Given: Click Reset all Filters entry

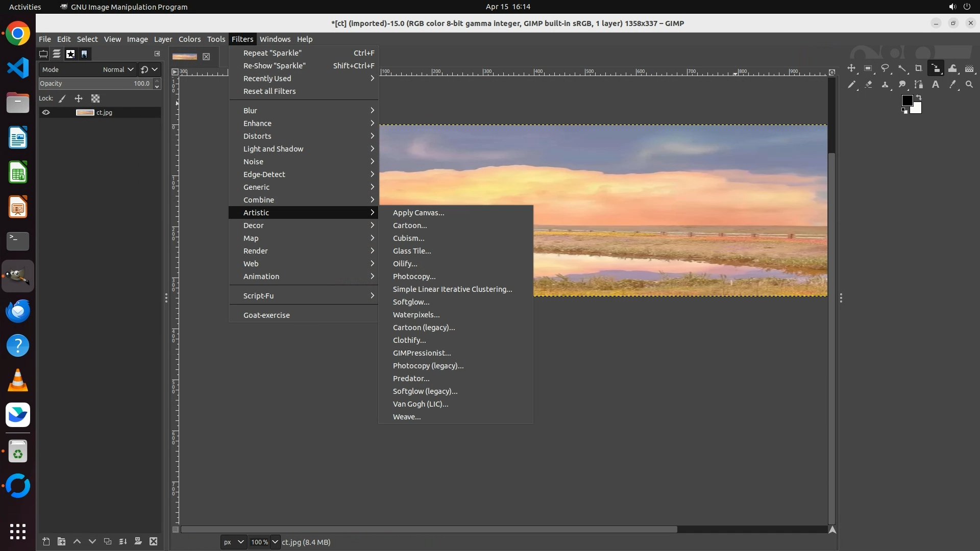Looking at the screenshot, I should point(269,91).
